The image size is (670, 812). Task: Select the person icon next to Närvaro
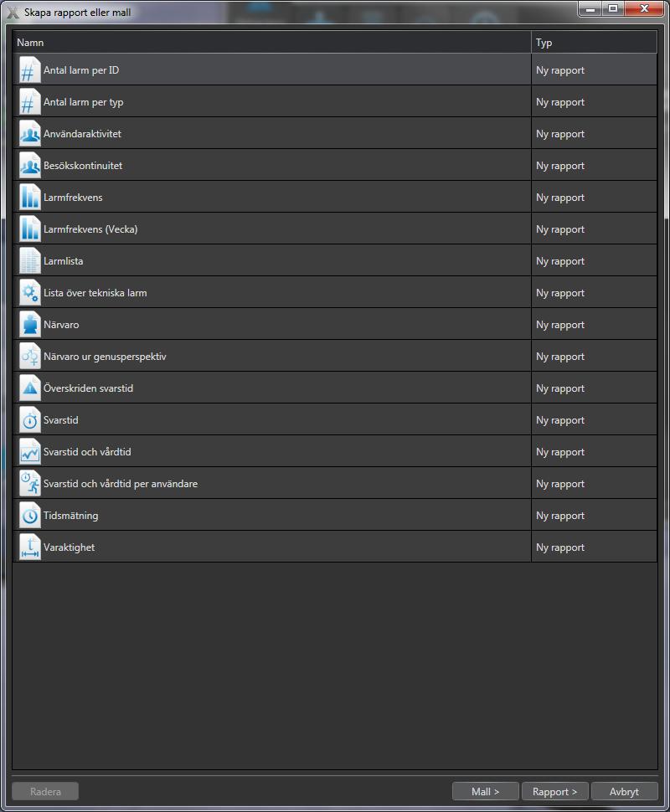(x=29, y=325)
